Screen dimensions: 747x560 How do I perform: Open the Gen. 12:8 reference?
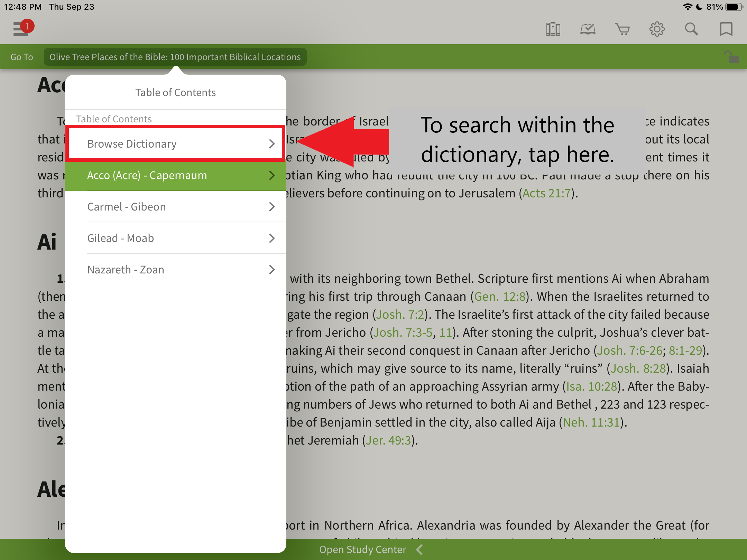[500, 297]
